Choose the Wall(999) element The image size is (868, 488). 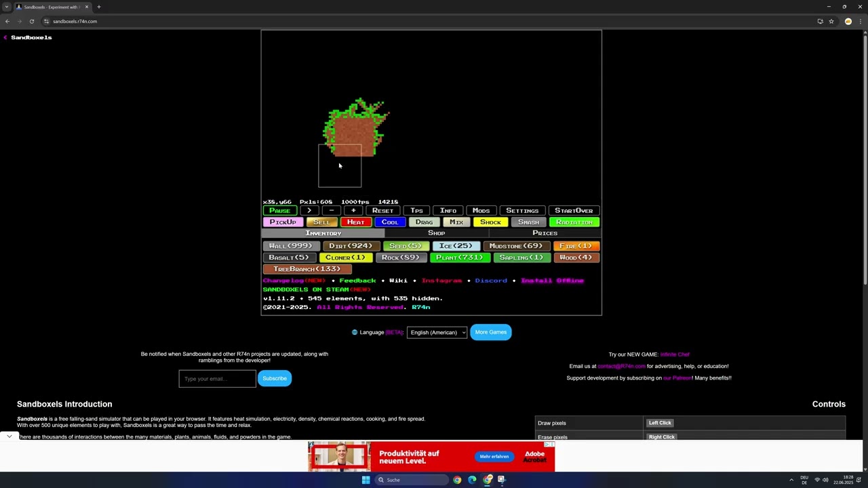[291, 246]
